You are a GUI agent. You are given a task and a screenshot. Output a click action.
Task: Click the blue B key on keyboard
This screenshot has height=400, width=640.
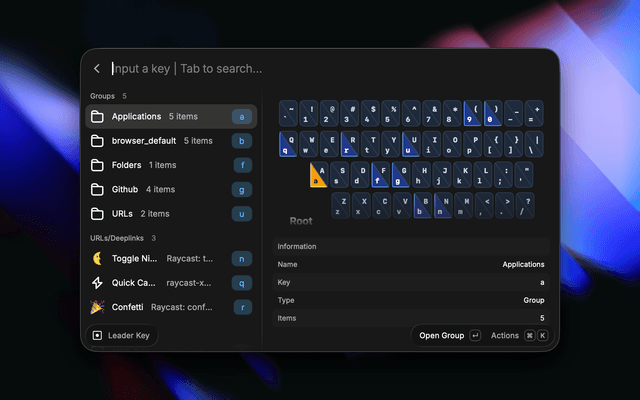422,206
